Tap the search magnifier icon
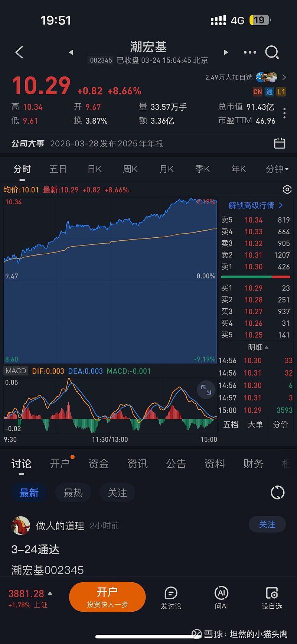297x644 pixels. [x=272, y=52]
